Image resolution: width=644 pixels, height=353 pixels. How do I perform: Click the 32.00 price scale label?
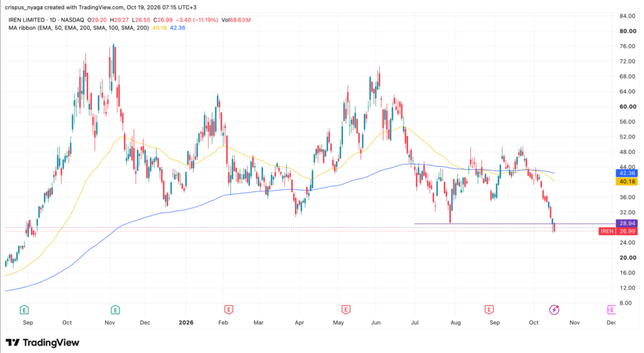pos(628,213)
